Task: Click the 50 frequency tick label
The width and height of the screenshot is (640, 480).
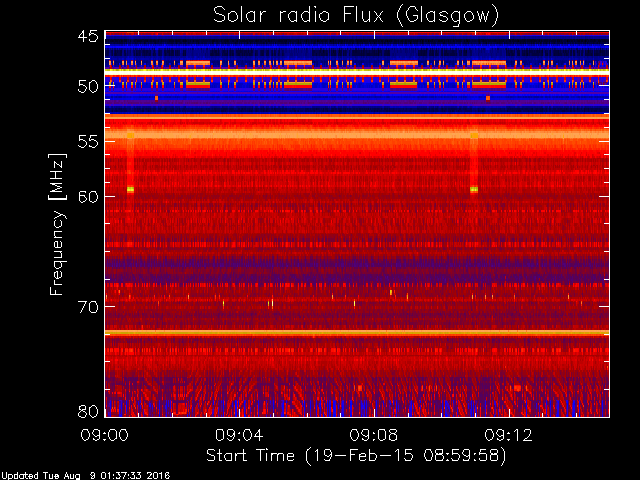Action: click(x=88, y=87)
